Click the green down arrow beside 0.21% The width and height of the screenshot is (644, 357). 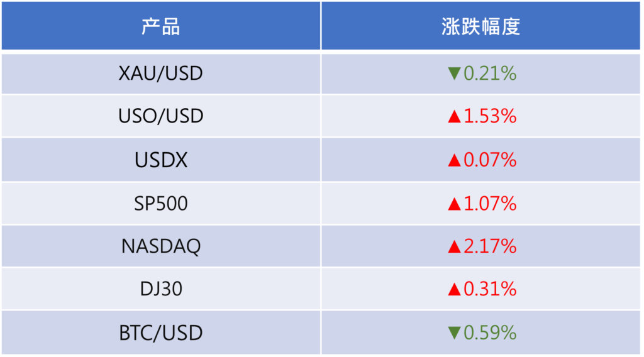click(x=455, y=74)
